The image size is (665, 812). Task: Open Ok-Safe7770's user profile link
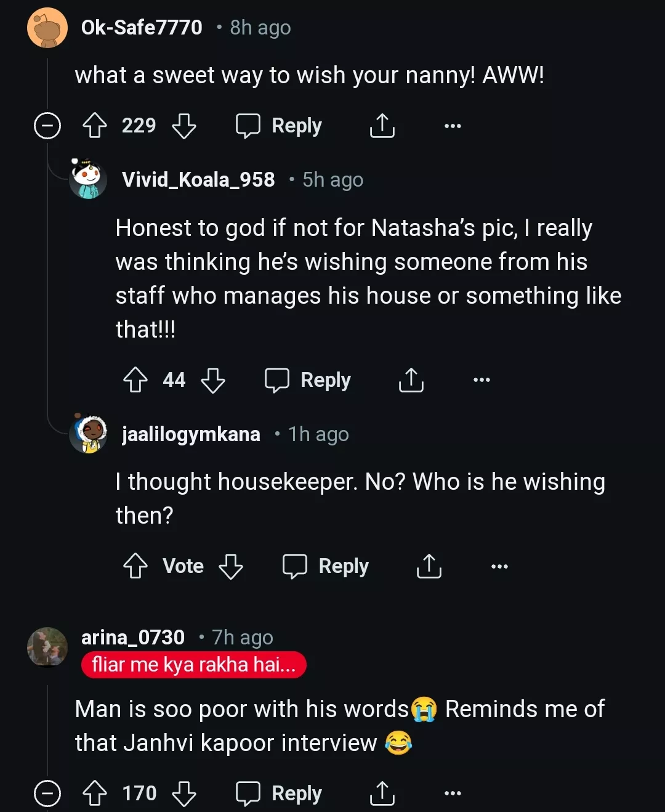pos(142,28)
